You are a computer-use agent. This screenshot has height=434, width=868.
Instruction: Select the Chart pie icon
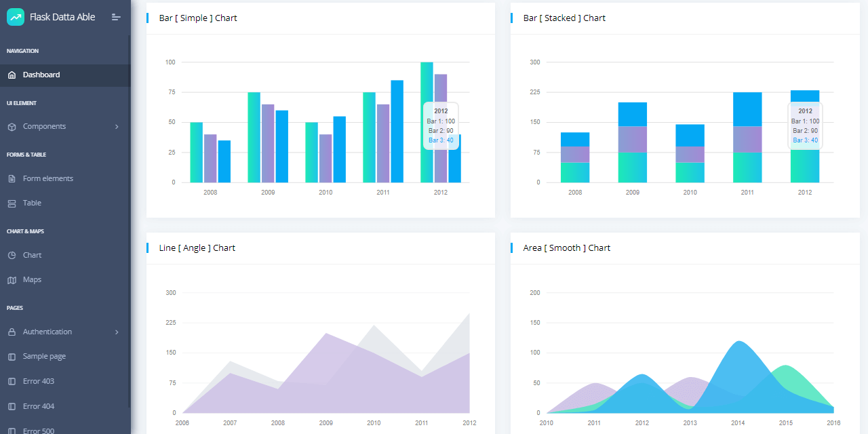coord(11,254)
